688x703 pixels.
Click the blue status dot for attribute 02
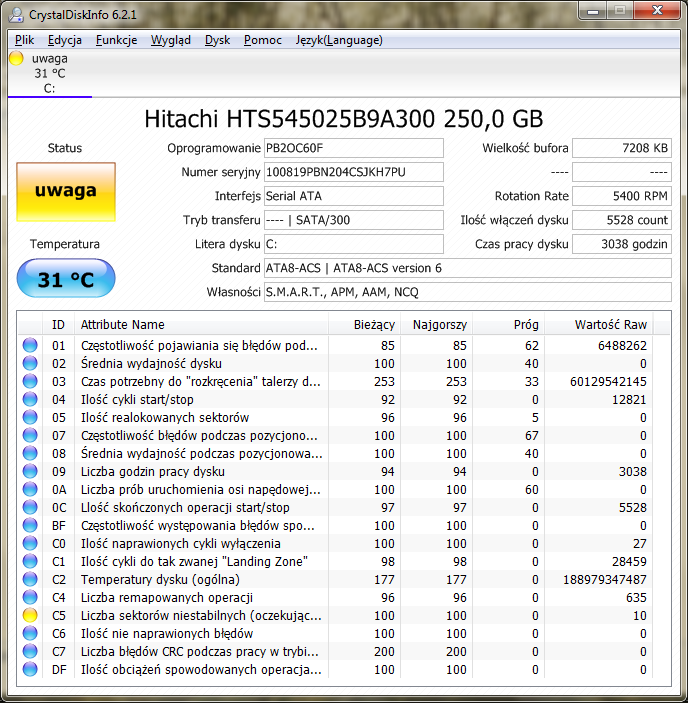(30, 363)
